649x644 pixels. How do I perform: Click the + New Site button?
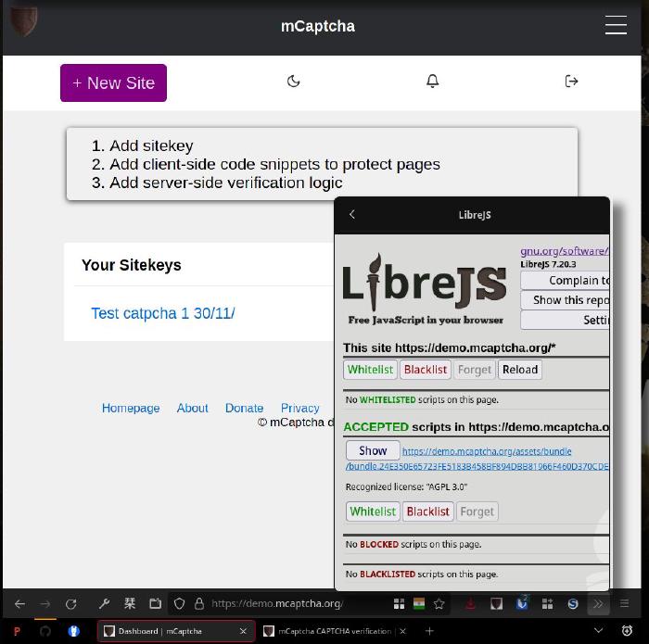(x=113, y=82)
